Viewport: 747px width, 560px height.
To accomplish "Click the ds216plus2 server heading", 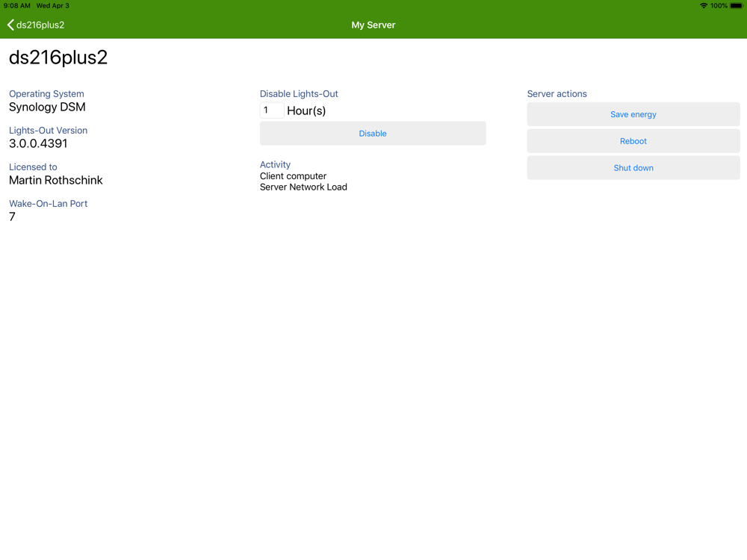I will click(58, 57).
